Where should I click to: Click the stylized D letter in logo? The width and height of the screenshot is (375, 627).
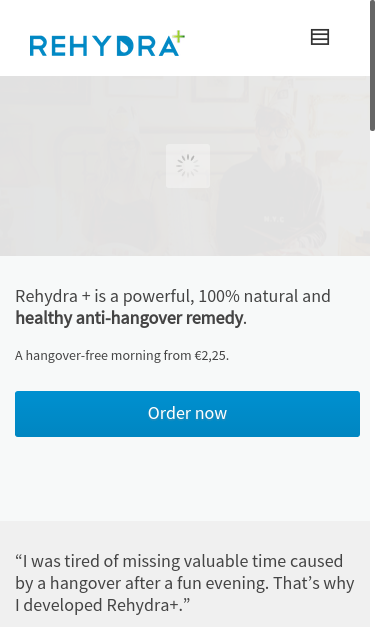[x=124, y=46]
